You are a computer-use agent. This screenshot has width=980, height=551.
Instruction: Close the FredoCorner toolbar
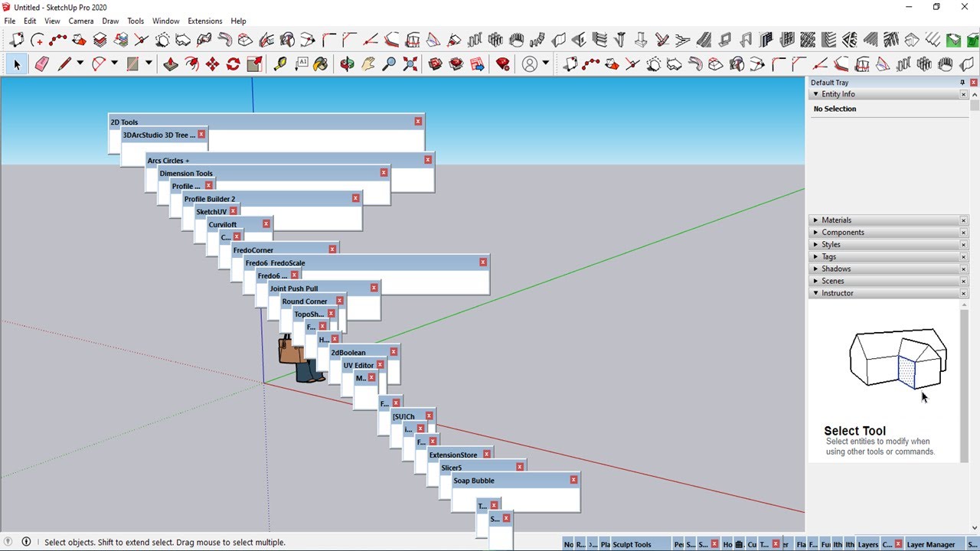pos(332,249)
